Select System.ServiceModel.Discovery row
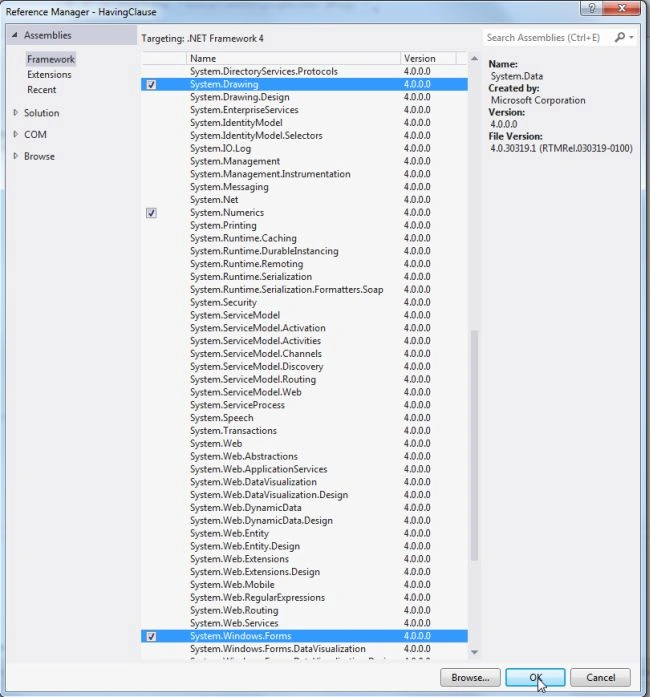The height and width of the screenshot is (697, 650). tap(305, 367)
